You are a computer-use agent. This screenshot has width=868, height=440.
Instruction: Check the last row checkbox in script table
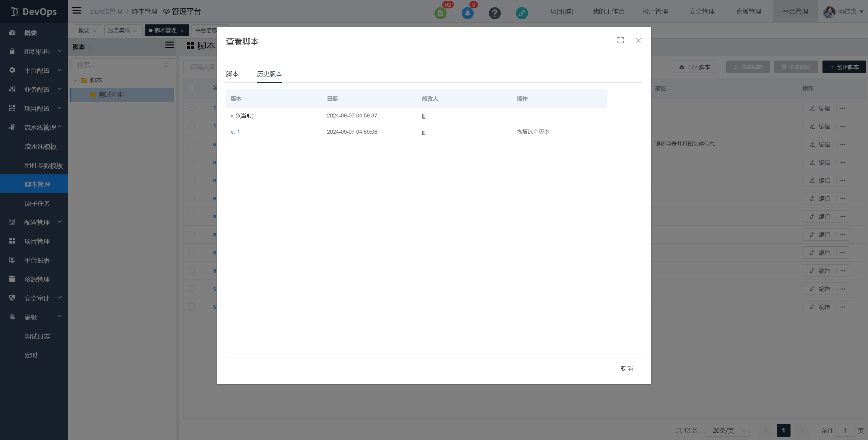(191, 306)
